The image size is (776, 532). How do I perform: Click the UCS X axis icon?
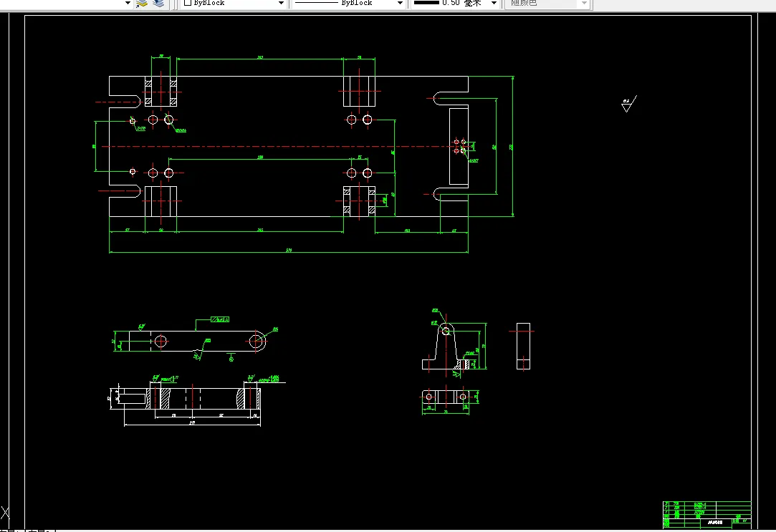[4, 513]
